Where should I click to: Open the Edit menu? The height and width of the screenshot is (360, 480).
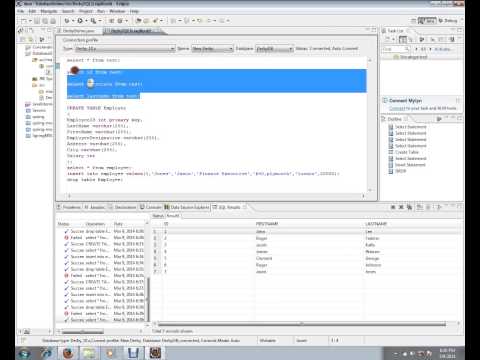32,11
